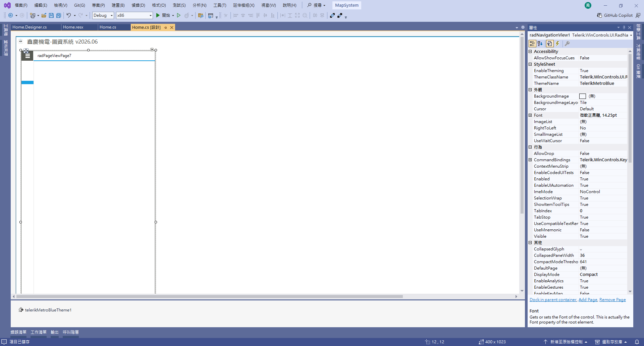
Task: Toggle pin on Home.cs design tab
Action: click(x=166, y=27)
